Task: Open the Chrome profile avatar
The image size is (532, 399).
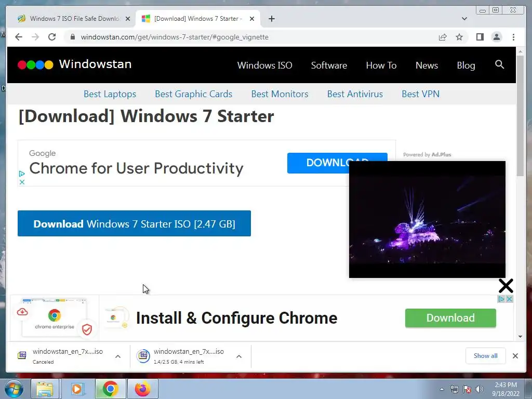Action: [x=496, y=37]
